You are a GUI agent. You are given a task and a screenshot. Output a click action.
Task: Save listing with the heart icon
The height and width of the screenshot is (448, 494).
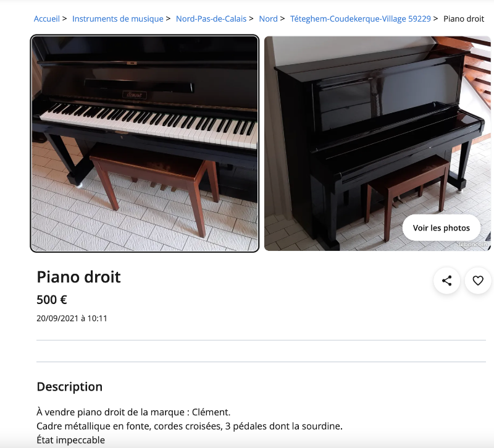pyautogui.click(x=478, y=281)
